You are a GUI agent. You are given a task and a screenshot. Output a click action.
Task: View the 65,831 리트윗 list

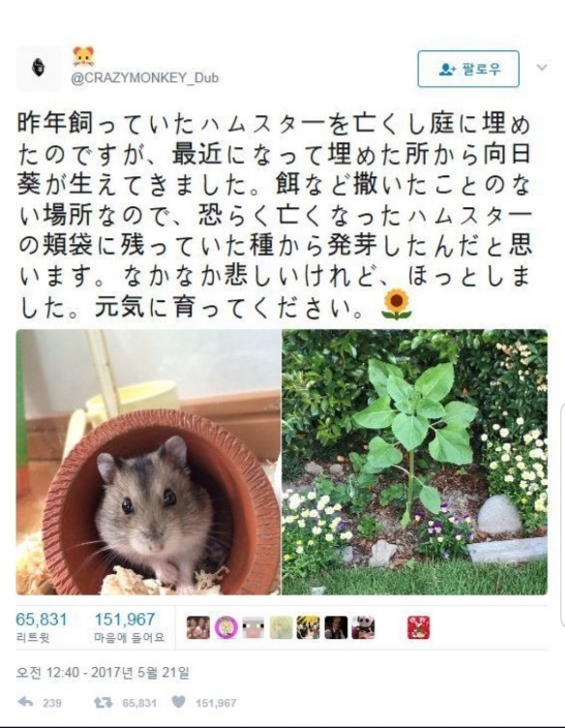coord(42,627)
